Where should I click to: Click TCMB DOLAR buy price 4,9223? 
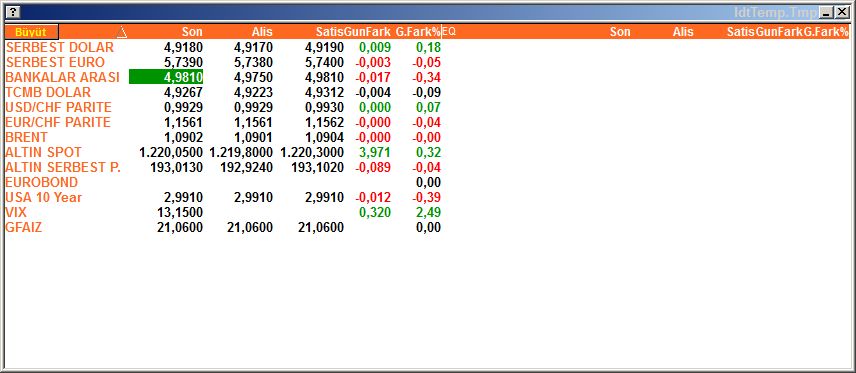point(253,92)
